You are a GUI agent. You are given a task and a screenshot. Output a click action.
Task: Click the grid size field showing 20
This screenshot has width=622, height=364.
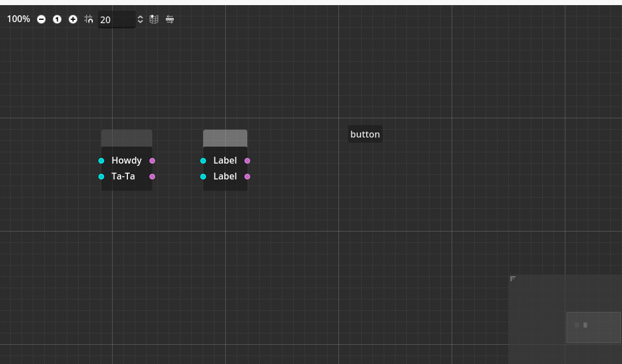click(116, 19)
